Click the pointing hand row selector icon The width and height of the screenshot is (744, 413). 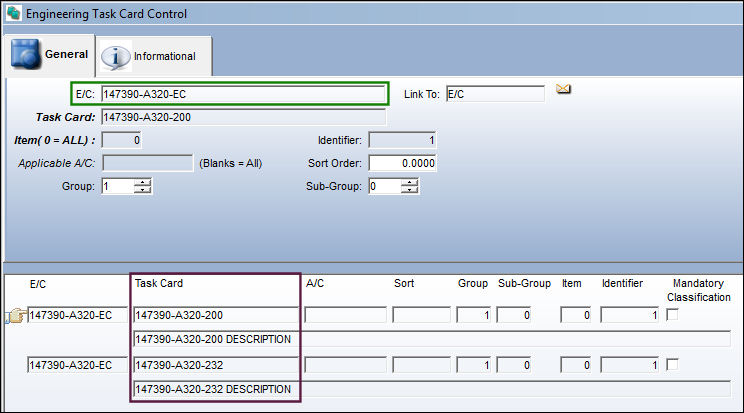click(16, 316)
